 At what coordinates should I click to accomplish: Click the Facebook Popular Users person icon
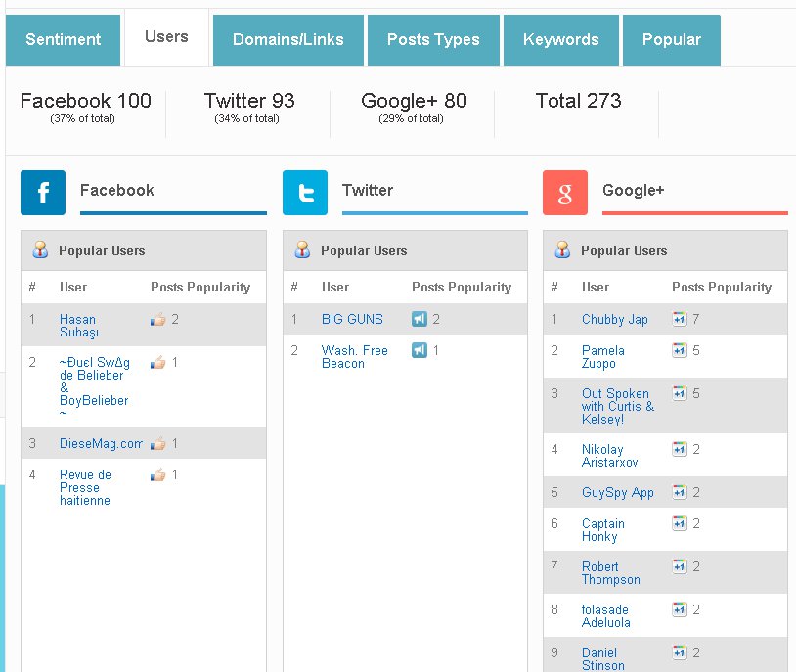[40, 249]
